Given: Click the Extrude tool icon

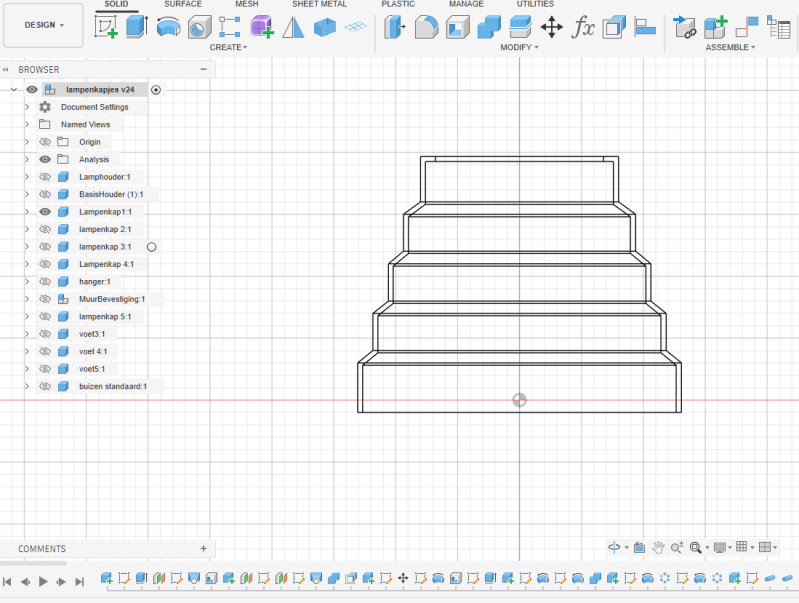Looking at the screenshot, I should pyautogui.click(x=137, y=27).
